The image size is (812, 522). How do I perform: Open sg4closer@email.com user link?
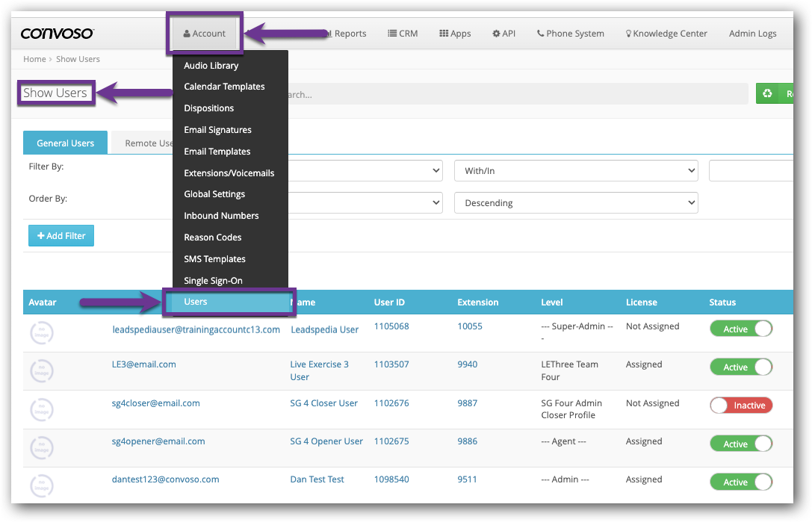pyautogui.click(x=156, y=403)
